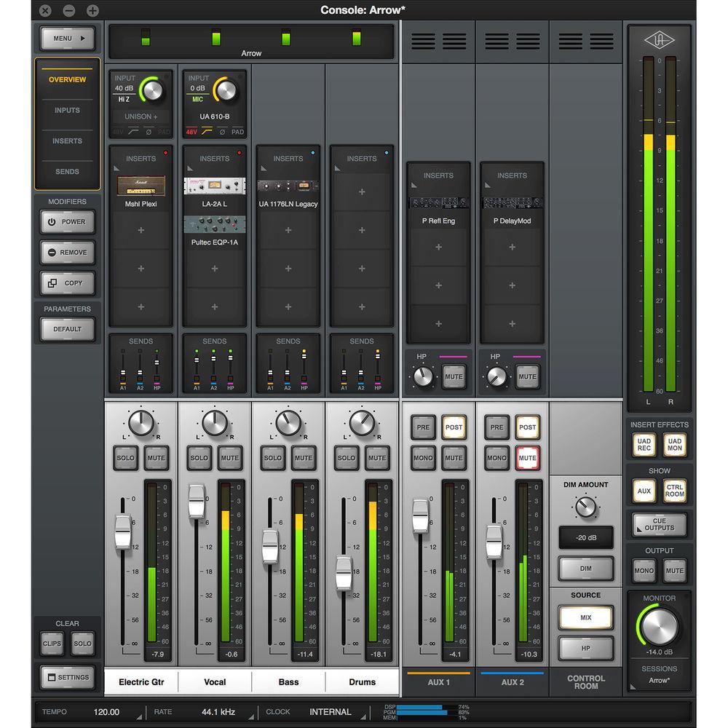Image resolution: width=728 pixels, height=728 pixels.
Task: Solo the Bass channel
Action: coord(272,458)
